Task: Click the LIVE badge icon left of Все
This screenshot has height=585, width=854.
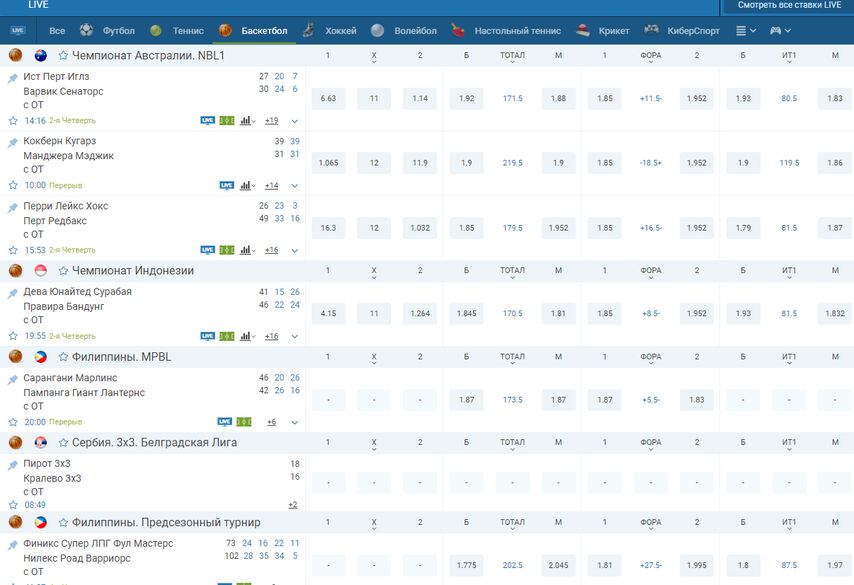Action: (x=17, y=31)
